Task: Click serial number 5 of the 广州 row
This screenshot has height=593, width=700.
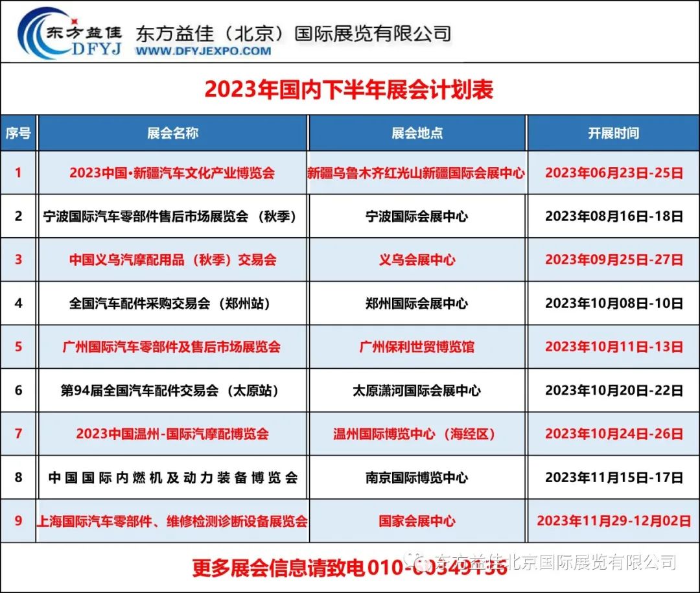Action: tap(18, 347)
